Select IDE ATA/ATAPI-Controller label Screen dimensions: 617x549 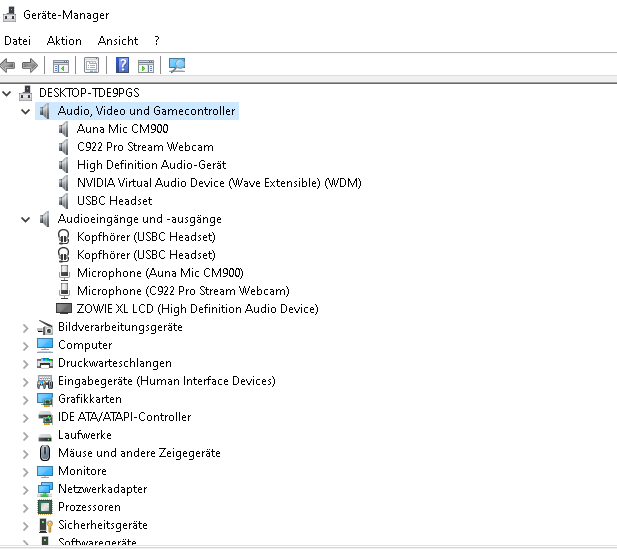click(125, 417)
